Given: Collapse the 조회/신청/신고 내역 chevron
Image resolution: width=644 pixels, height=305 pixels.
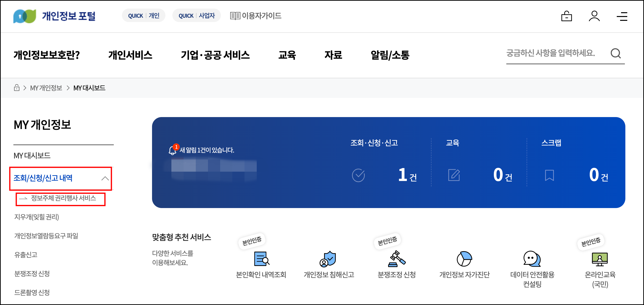Looking at the screenshot, I should coord(105,178).
